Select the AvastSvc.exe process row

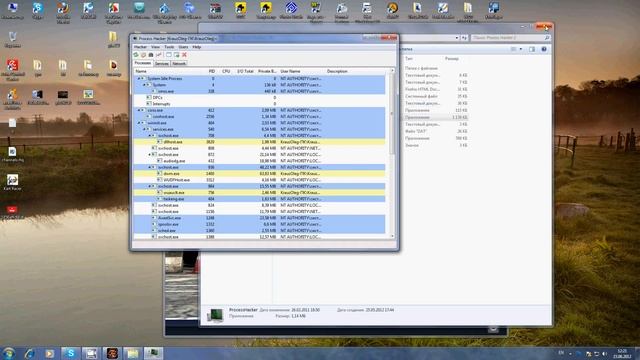[259, 218]
